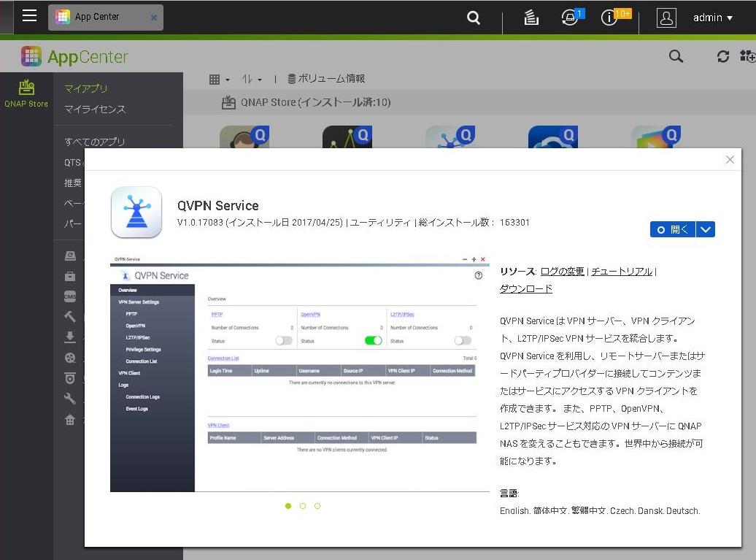Open background tasks stack icon
This screenshot has width=756, height=560.
coord(531,18)
